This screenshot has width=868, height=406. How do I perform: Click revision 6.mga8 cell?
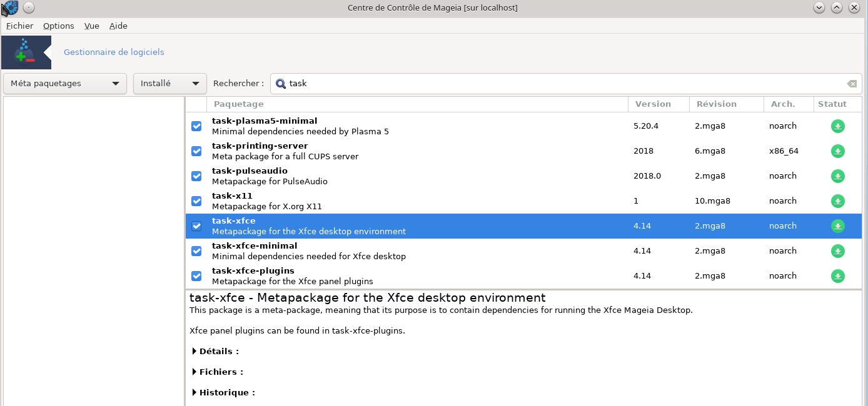click(710, 151)
